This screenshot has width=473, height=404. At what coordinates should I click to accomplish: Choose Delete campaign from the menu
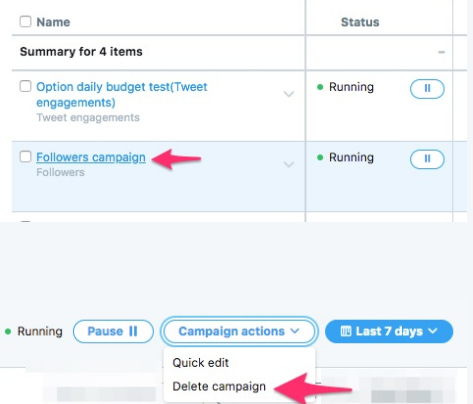(219, 386)
